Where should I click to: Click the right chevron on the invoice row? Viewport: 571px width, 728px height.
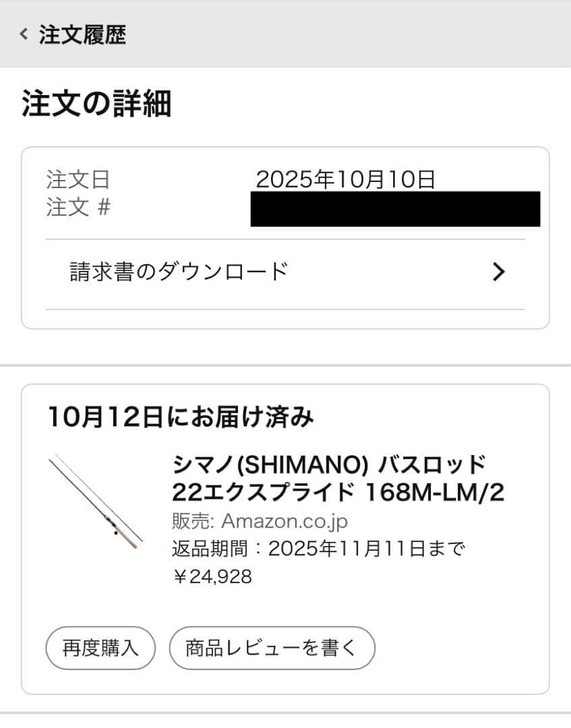pyautogui.click(x=498, y=272)
